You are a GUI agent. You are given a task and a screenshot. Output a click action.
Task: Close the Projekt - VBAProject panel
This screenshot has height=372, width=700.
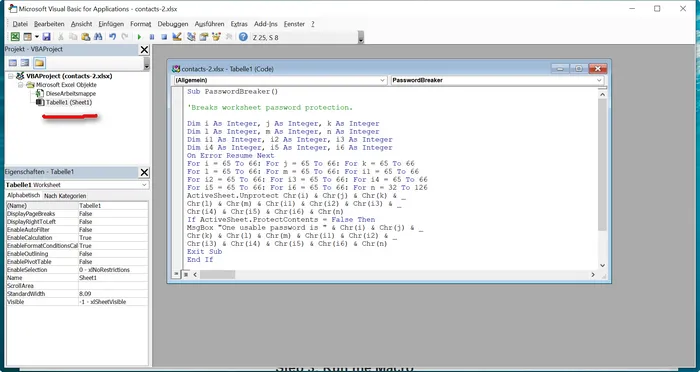[x=144, y=50]
